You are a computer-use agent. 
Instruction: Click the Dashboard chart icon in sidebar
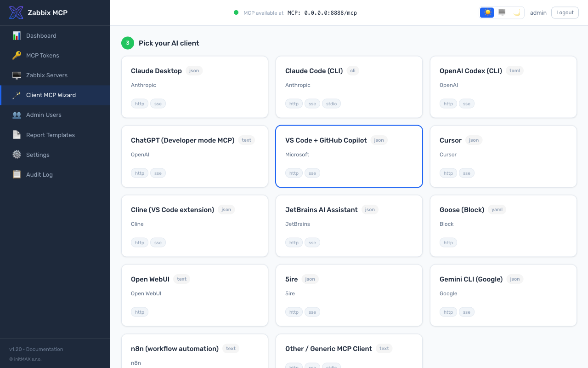coord(17,35)
